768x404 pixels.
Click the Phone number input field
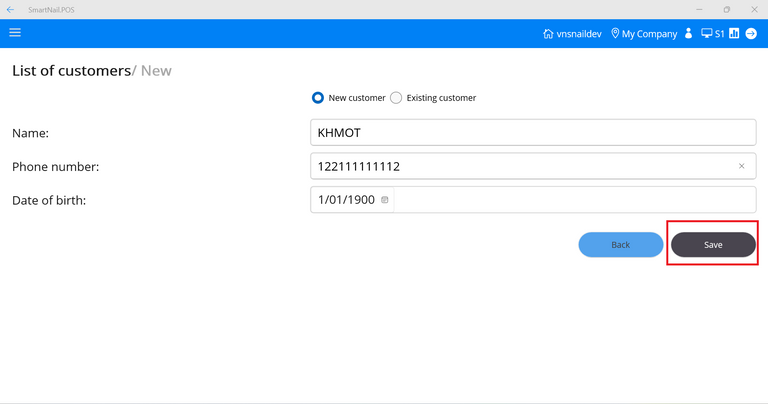point(520,166)
